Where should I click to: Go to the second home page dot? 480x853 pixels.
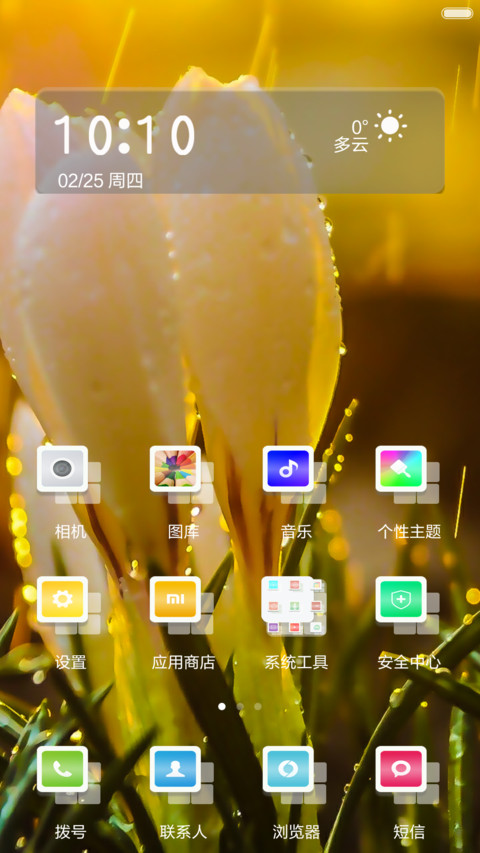click(240, 707)
